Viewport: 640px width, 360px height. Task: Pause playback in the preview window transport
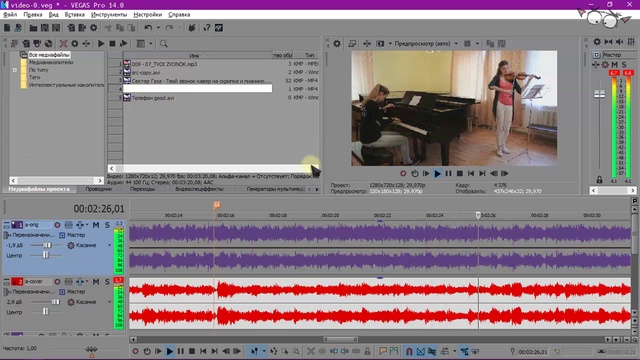click(x=448, y=173)
